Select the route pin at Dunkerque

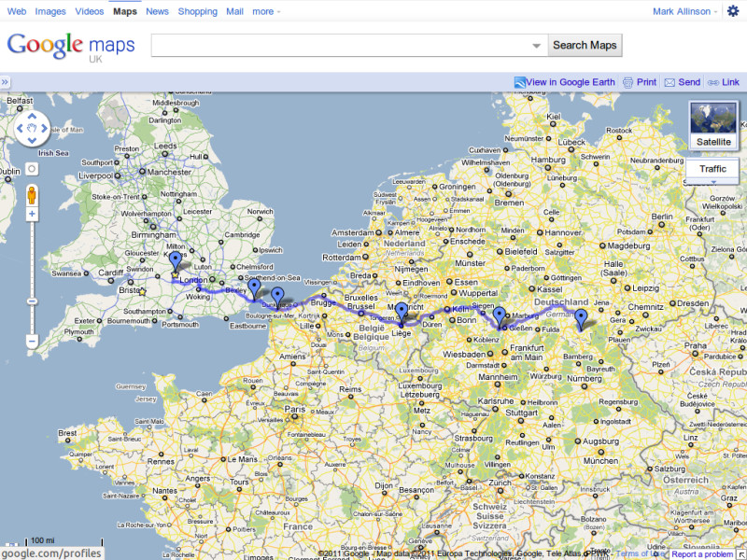(x=277, y=297)
